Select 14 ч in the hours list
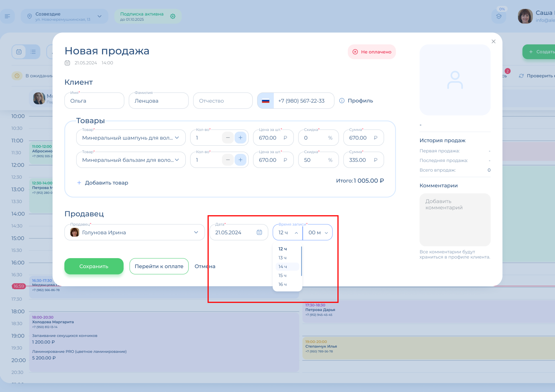555x392 pixels. (x=283, y=266)
